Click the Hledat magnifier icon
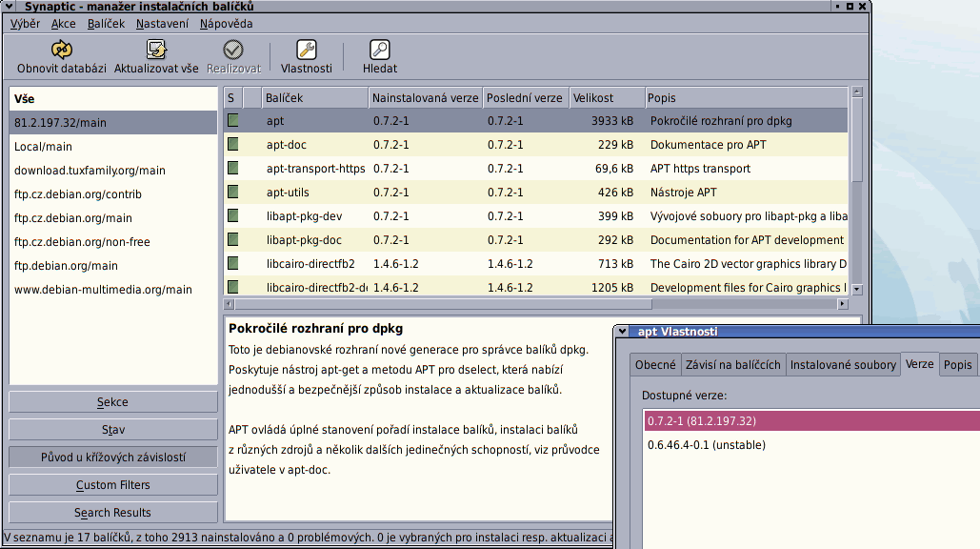980x549 pixels. pyautogui.click(x=379, y=50)
